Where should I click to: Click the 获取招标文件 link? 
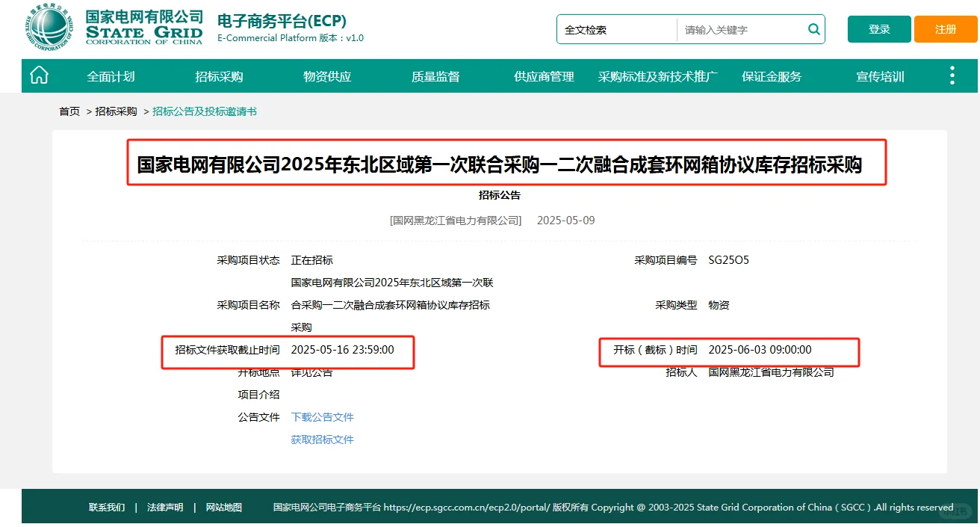pyautogui.click(x=322, y=440)
